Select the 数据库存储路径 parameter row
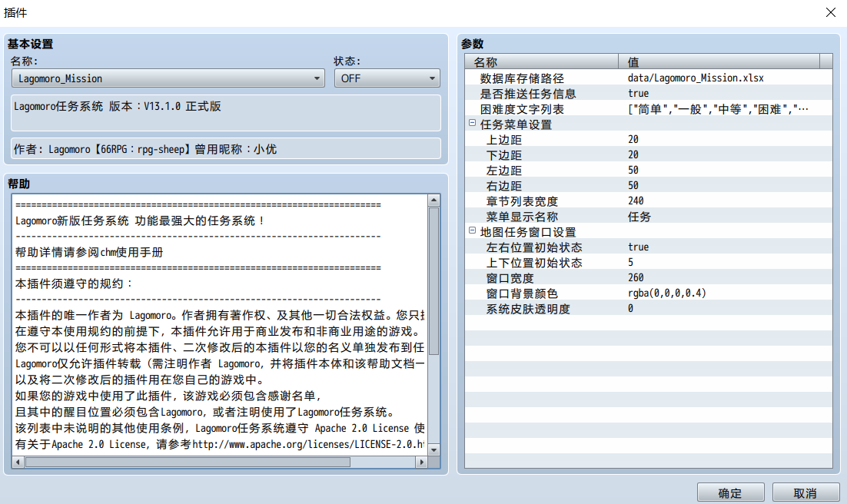Screen dimensions: 847x504 click(648, 78)
